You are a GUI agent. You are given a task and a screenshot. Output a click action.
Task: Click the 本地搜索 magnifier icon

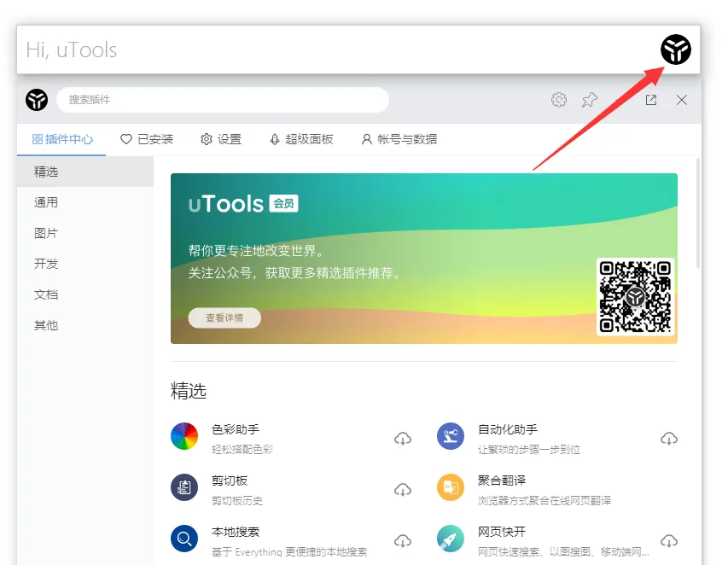(184, 539)
